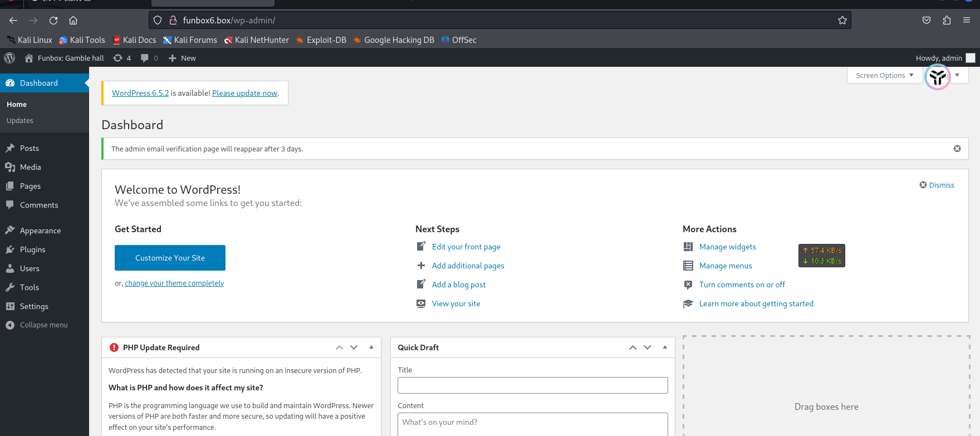Viewport: 980px width, 436px height.
Task: Focus the Quick Draft Title field
Action: (533, 385)
